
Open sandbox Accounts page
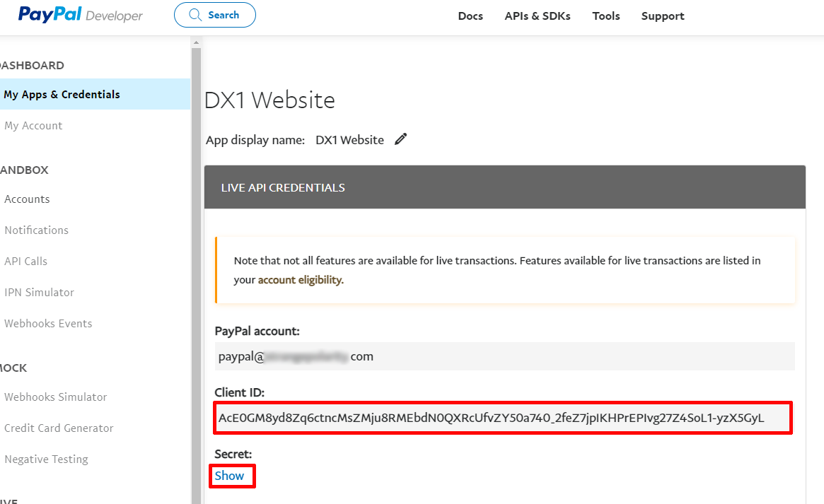(28, 199)
